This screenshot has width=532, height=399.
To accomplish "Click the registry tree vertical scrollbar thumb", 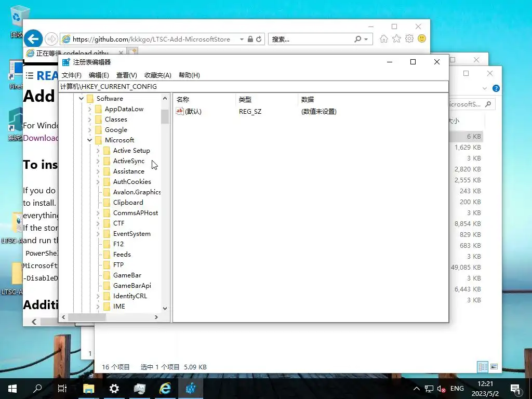I will point(165,117).
